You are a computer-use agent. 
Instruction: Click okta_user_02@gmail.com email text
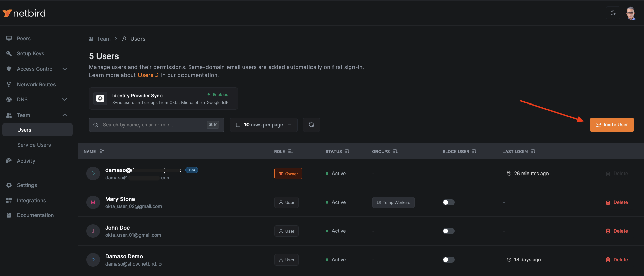(x=133, y=207)
